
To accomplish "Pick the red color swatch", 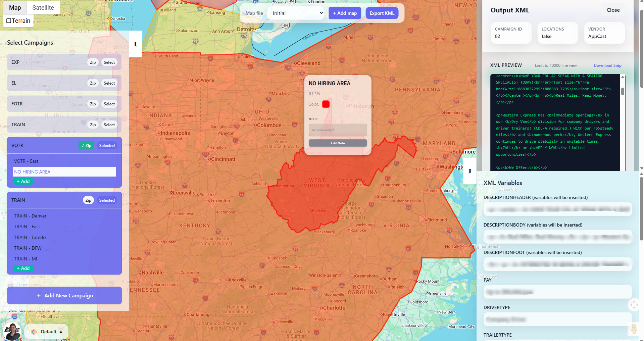I will (326, 104).
